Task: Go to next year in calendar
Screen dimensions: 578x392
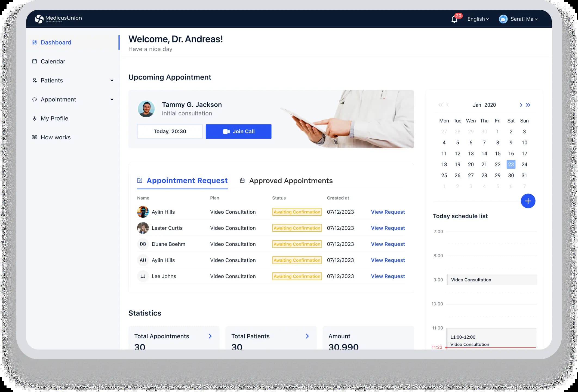Action: pyautogui.click(x=528, y=105)
